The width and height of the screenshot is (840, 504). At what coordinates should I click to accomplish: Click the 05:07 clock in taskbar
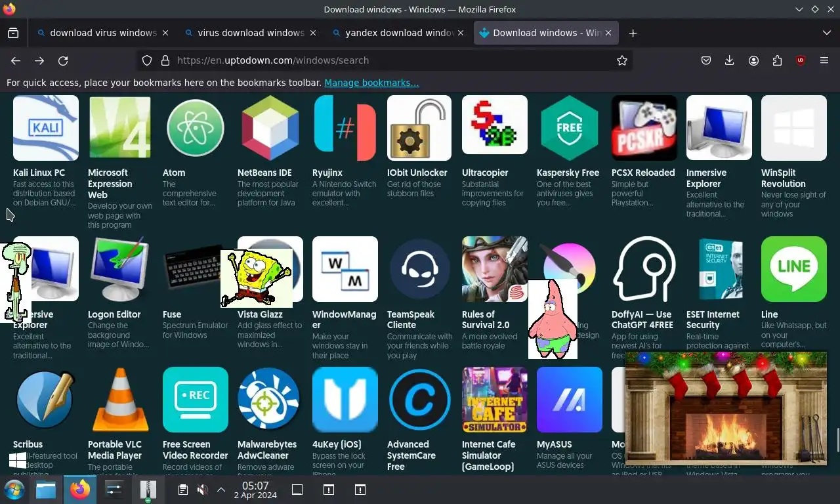(x=255, y=490)
